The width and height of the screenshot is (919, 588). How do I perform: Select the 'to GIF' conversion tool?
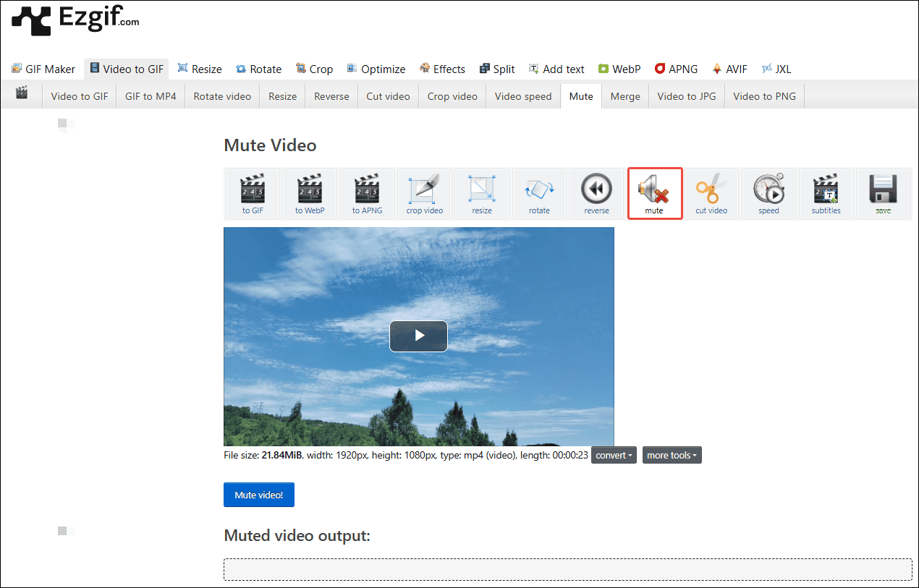[252, 193]
